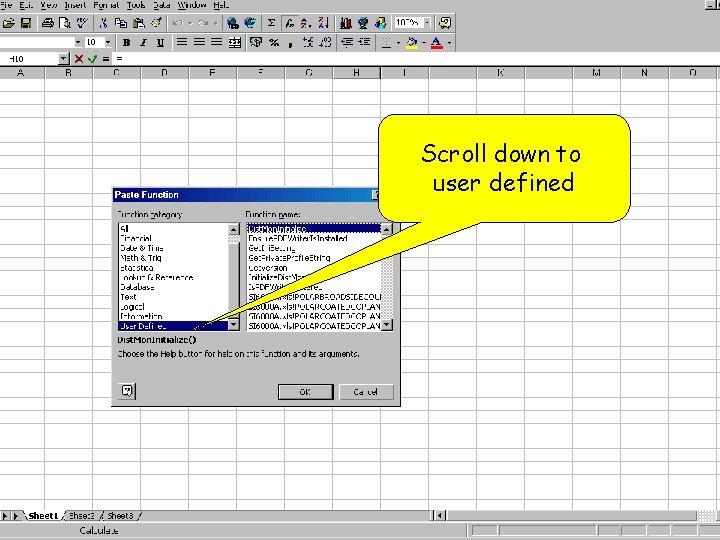Switch to the Sheet2 tab
The image size is (720, 540).
[82, 516]
